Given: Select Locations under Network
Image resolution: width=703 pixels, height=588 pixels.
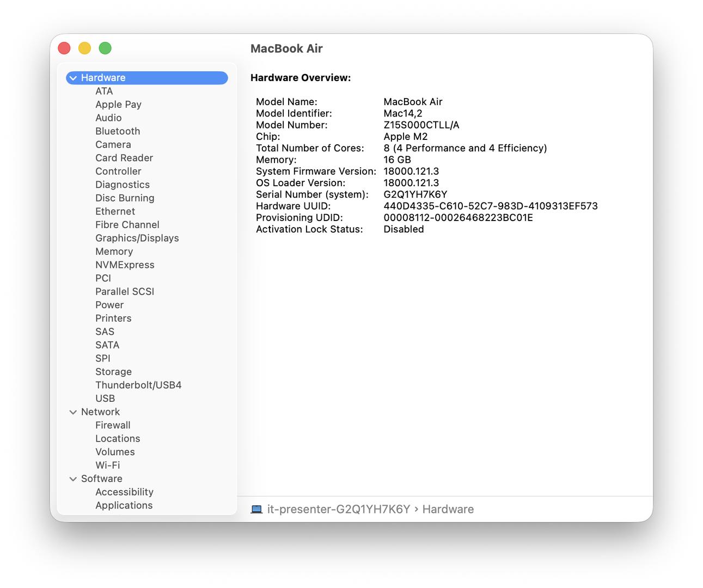Looking at the screenshot, I should point(118,438).
